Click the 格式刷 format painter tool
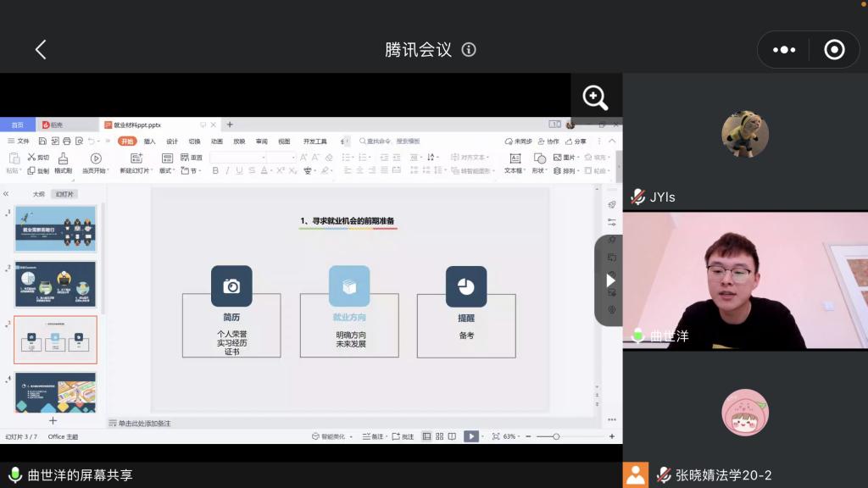Image resolution: width=868 pixels, height=488 pixels. [x=63, y=164]
